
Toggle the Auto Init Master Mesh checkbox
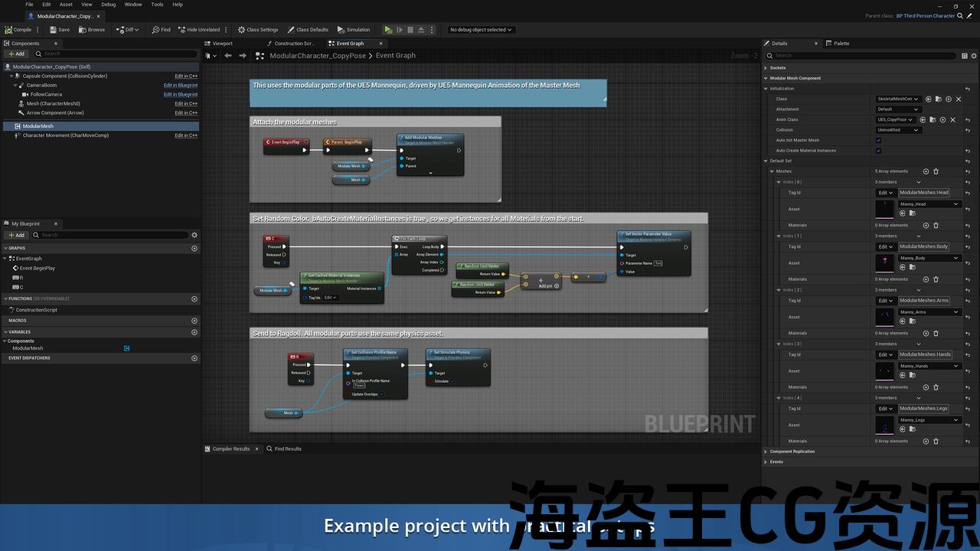878,140
